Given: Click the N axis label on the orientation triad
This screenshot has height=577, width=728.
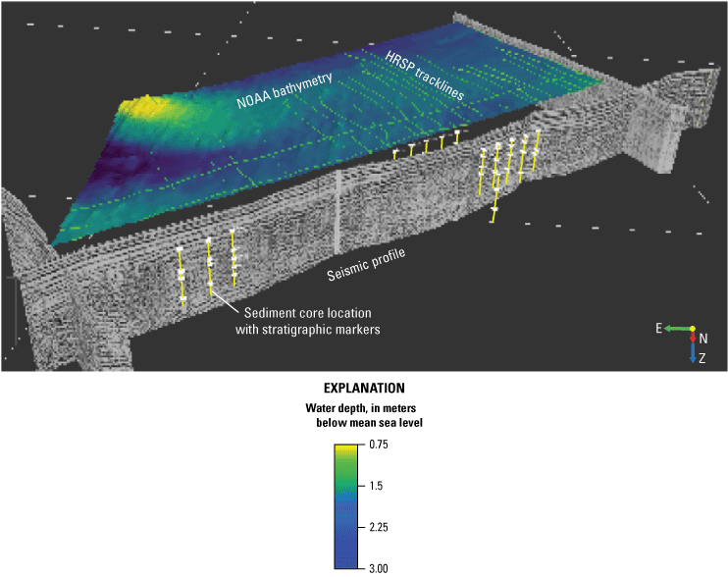Looking at the screenshot, I should coord(702,339).
